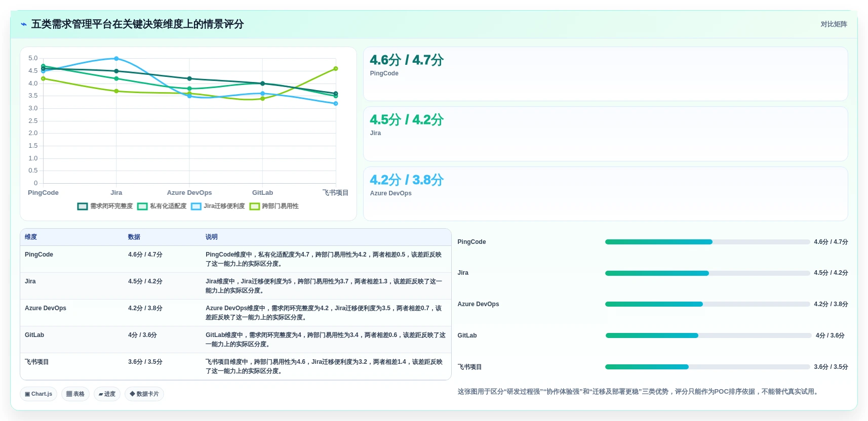This screenshot has height=421, width=868.
Task: Select the 进度 tag
Action: click(x=107, y=394)
